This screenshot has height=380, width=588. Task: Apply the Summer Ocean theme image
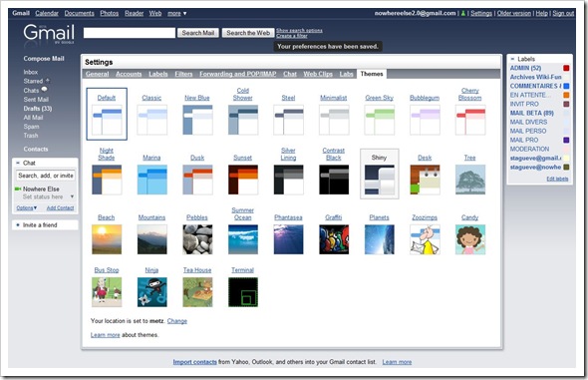(243, 239)
